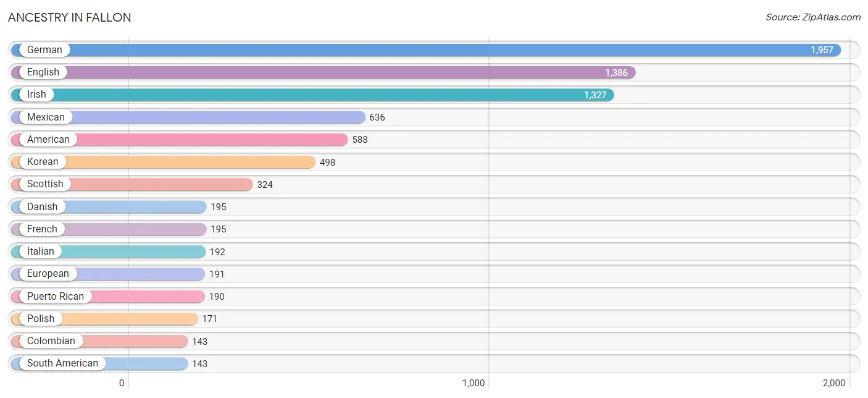Click the American bar label
This screenshot has height=398, width=868.
[x=48, y=139]
